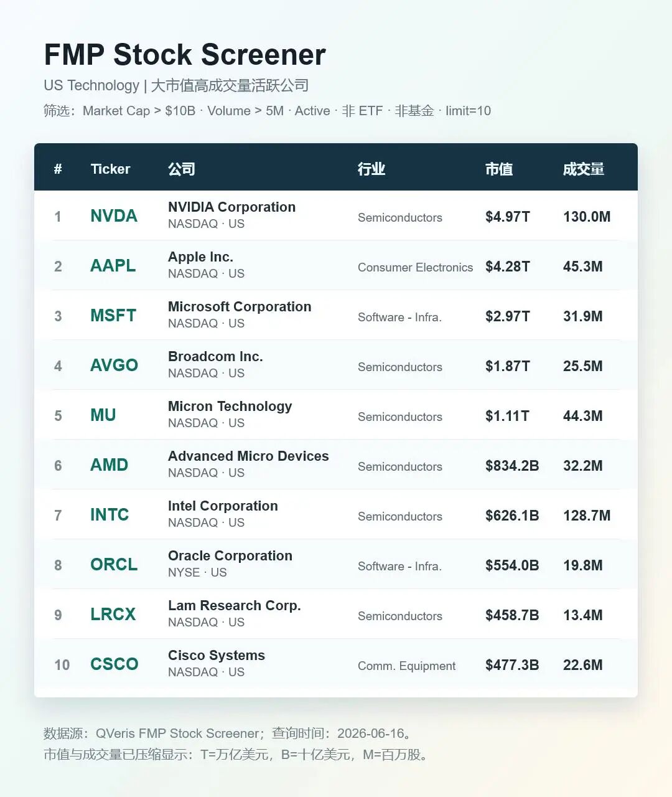Click the ORCL ticker symbol
The height and width of the screenshot is (797, 672).
pyautogui.click(x=114, y=565)
